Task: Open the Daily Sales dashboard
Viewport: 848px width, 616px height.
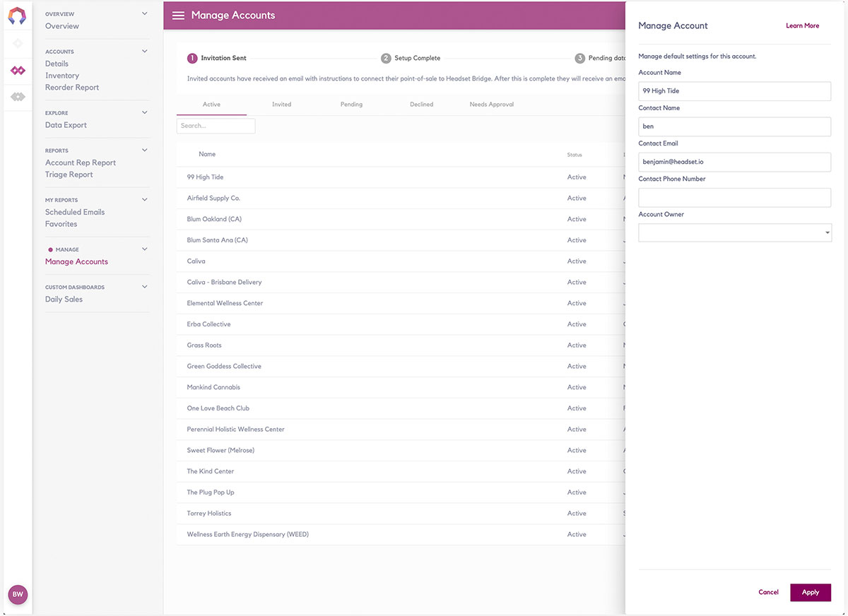Action: click(64, 299)
